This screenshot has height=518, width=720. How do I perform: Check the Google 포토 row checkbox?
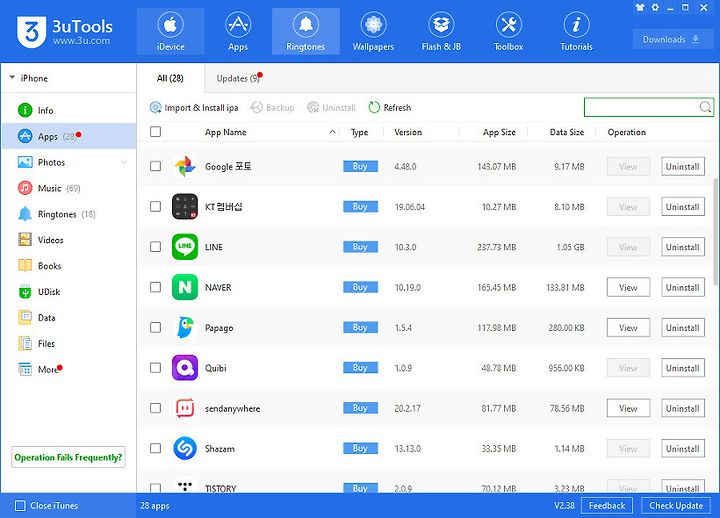tap(156, 166)
